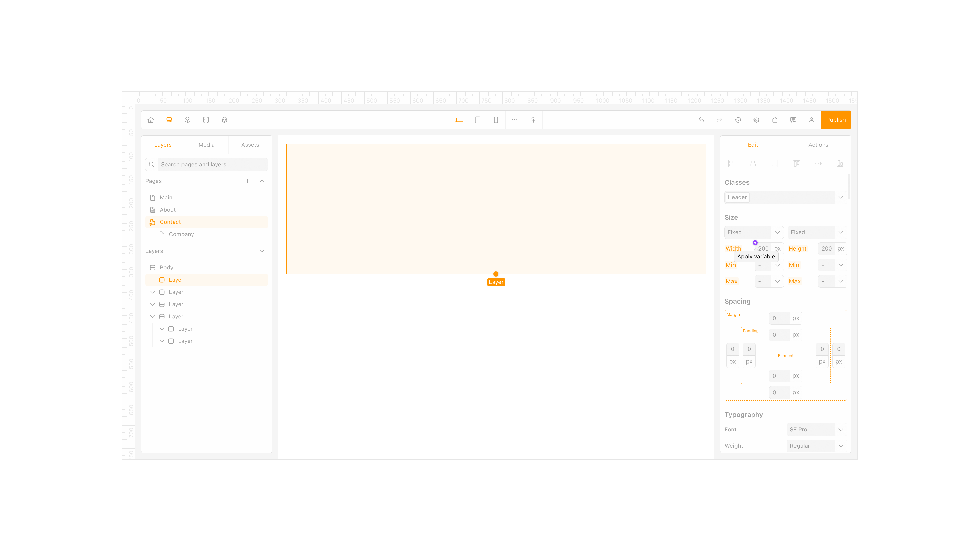Image resolution: width=980 pixels, height=551 pixels.
Task: Click the home icon in toolbar
Action: click(151, 120)
